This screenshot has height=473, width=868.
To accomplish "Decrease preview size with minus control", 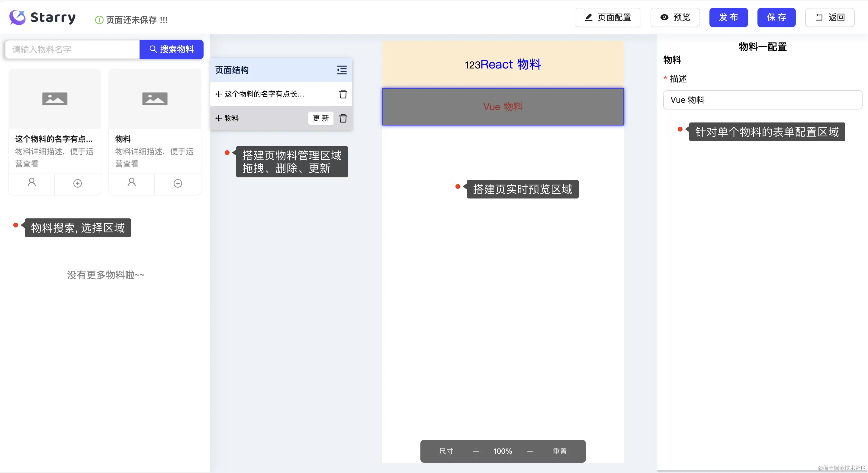I will [530, 451].
